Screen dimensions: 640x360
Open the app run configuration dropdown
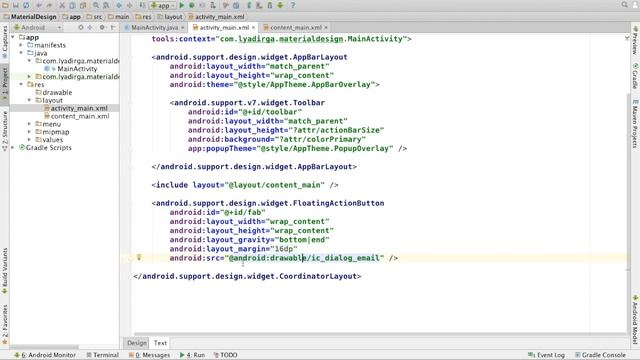click(162, 5)
